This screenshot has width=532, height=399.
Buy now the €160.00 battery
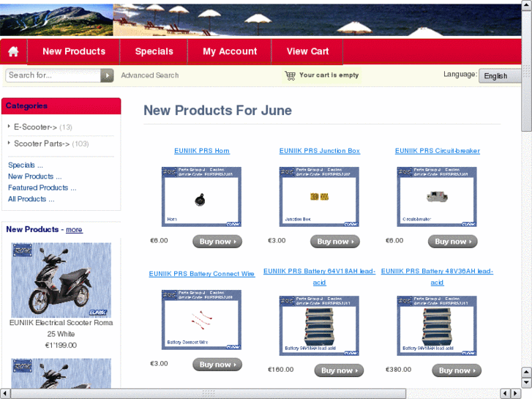click(x=339, y=370)
